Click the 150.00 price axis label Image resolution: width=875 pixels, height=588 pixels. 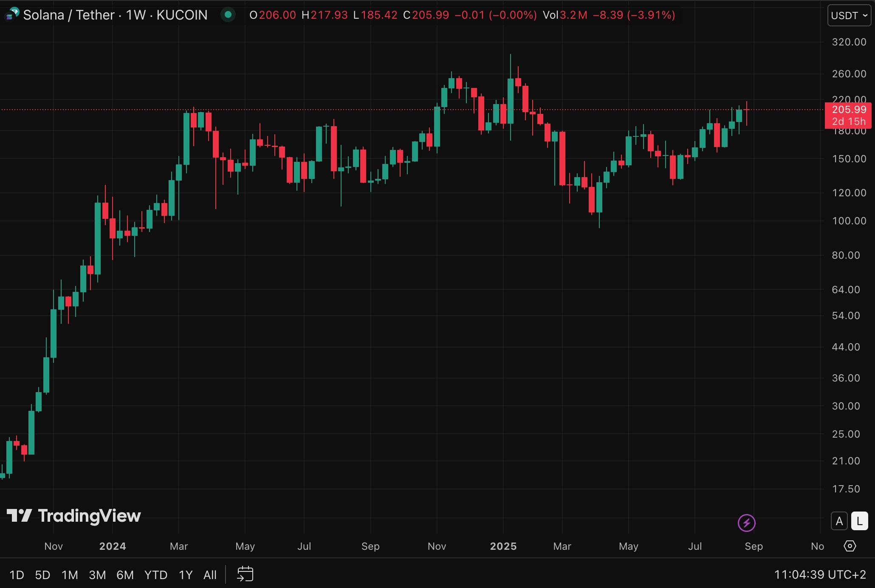tap(849, 158)
